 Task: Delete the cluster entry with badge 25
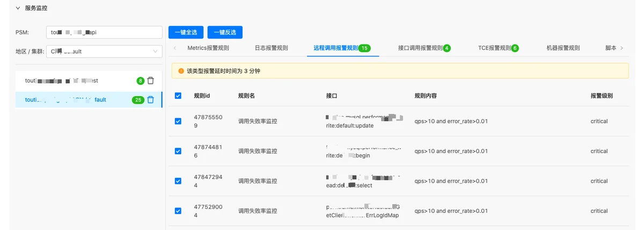pos(151,99)
